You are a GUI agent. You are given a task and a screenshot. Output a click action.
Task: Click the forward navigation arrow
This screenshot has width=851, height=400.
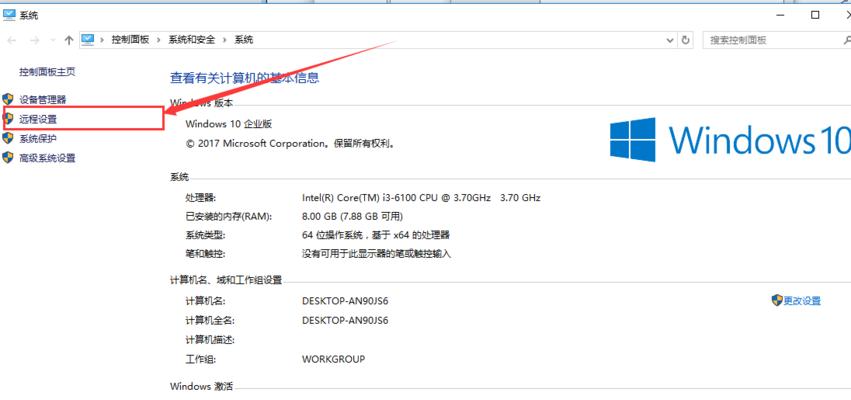[x=34, y=40]
